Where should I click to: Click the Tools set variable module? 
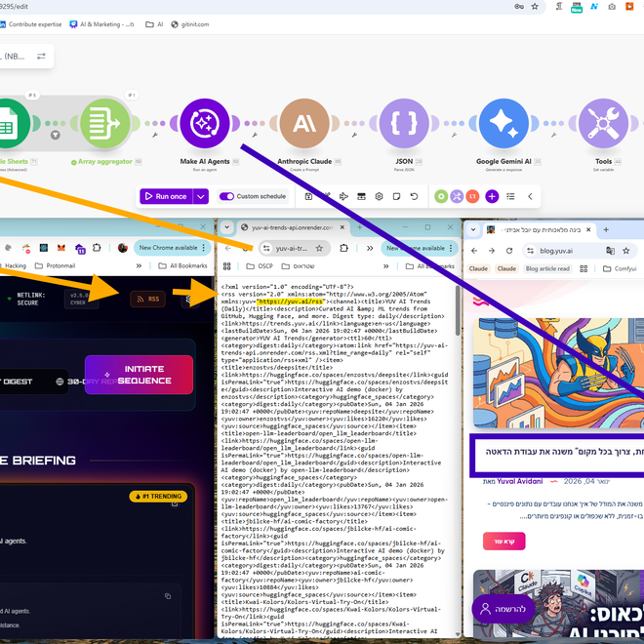(603, 124)
